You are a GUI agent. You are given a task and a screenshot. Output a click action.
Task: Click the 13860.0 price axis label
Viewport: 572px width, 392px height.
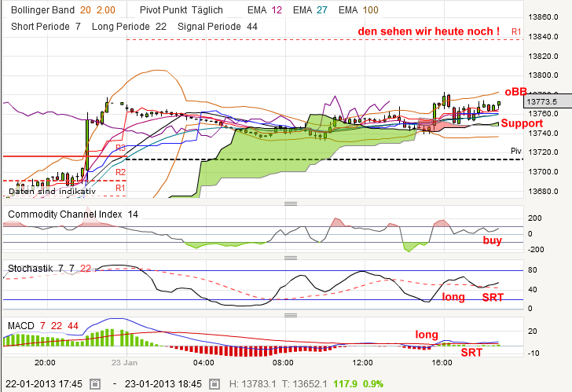543,16
